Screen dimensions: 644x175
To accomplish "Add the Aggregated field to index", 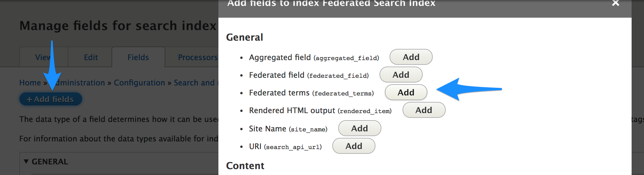I will click(x=411, y=57).
